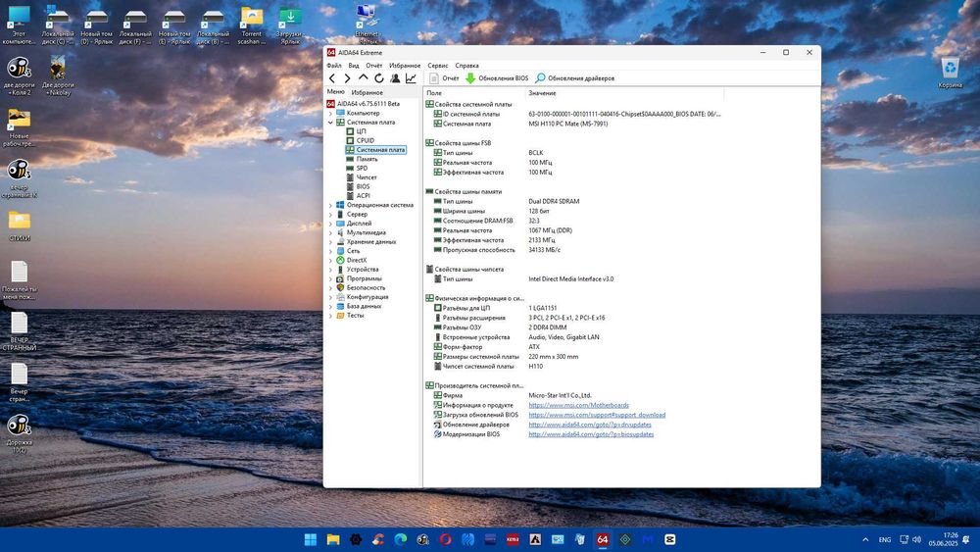Expand the Компьютер tree node
980x552 pixels.
pyautogui.click(x=330, y=113)
